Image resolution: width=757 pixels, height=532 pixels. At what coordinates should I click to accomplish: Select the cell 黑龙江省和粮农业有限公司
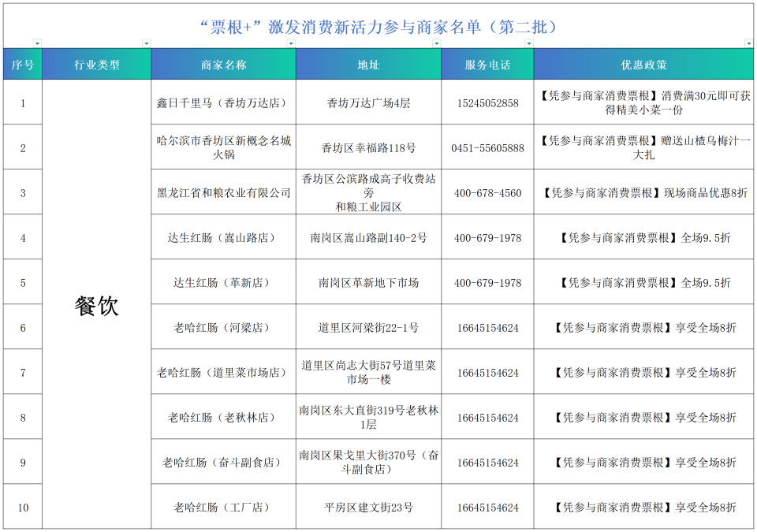tap(223, 192)
